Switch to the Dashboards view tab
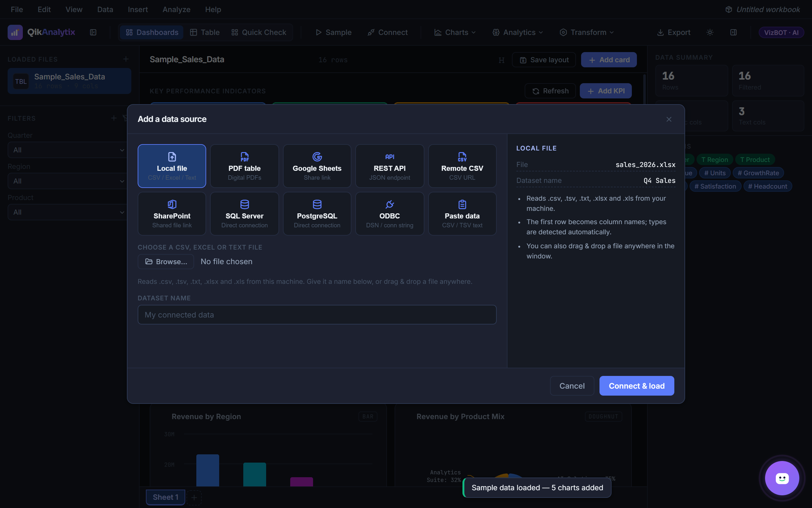Viewport: 812px width, 508px height. (x=152, y=32)
